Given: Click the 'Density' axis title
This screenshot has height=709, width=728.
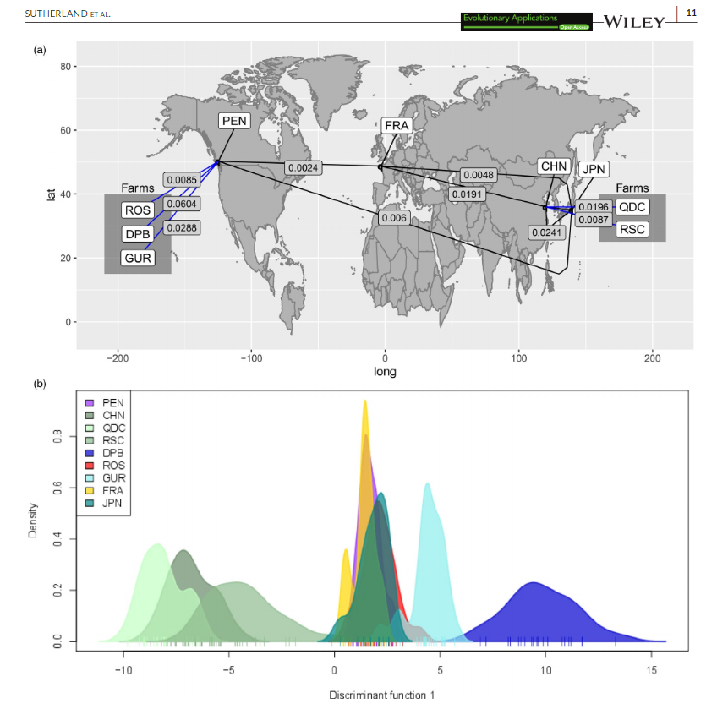Looking at the screenshot, I should tap(32, 521).
